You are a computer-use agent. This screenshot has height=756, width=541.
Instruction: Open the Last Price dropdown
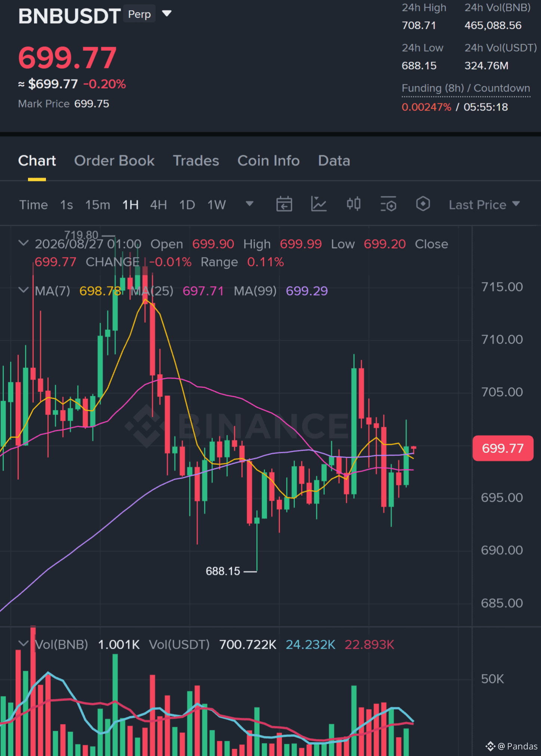coord(484,205)
